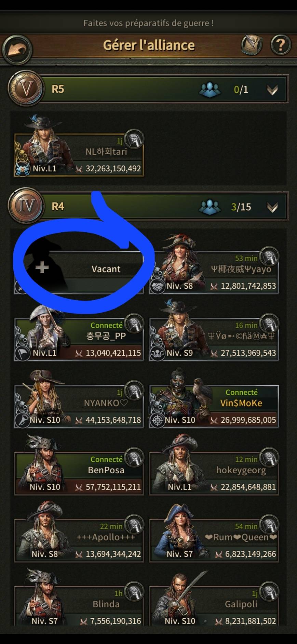Tap the fist icon on BenPosa's card
The width and height of the screenshot is (297, 644).
tap(134, 458)
